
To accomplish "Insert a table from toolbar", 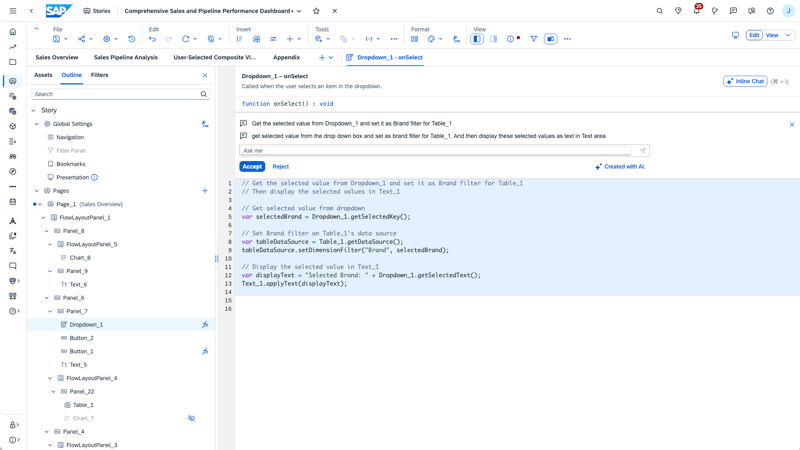I will pyautogui.click(x=257, y=39).
